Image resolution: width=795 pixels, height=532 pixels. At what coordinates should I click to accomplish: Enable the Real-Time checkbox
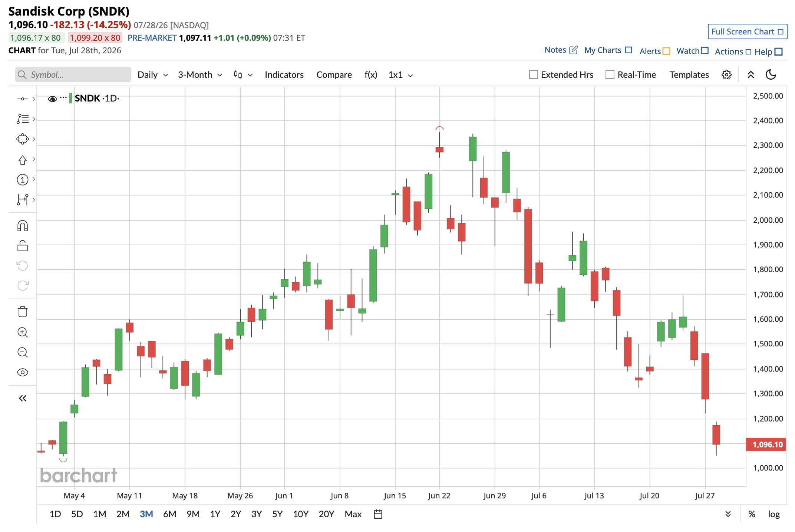click(610, 75)
